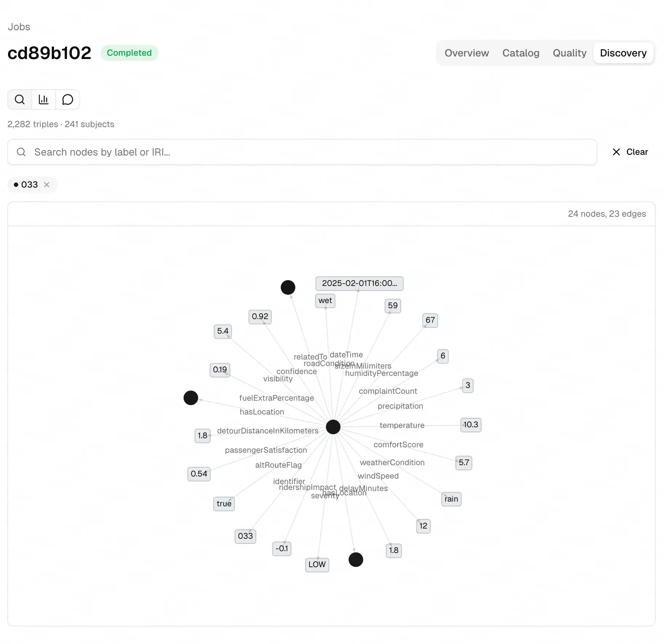663x644 pixels.
Task: Click the Clear button above the graph
Action: click(637, 152)
